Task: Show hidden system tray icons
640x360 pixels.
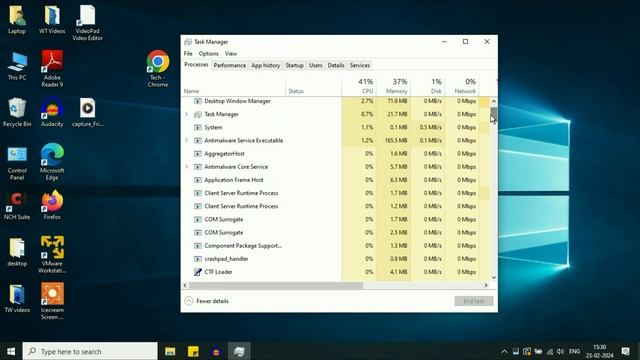Action: 504,351
